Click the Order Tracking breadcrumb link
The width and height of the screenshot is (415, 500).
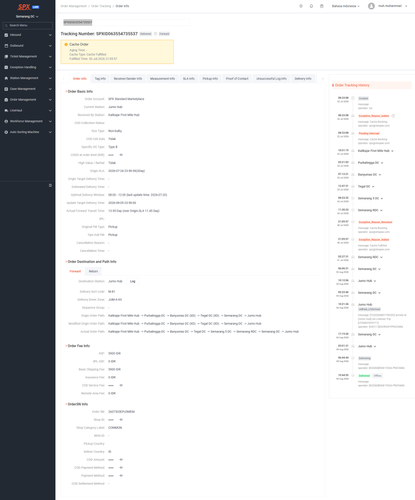(x=101, y=6)
